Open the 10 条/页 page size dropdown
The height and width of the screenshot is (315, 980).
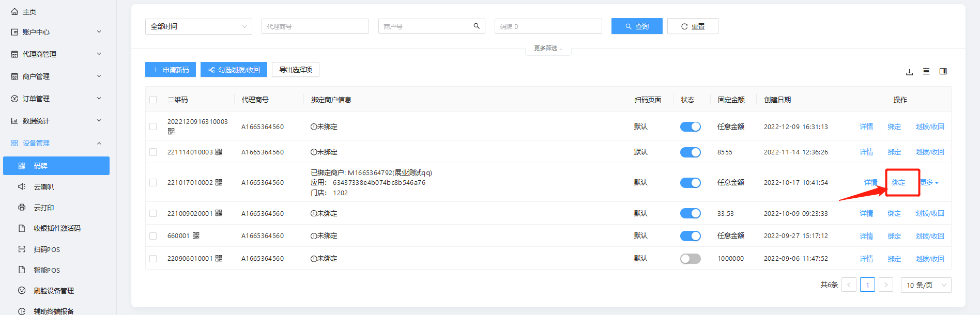[926, 285]
